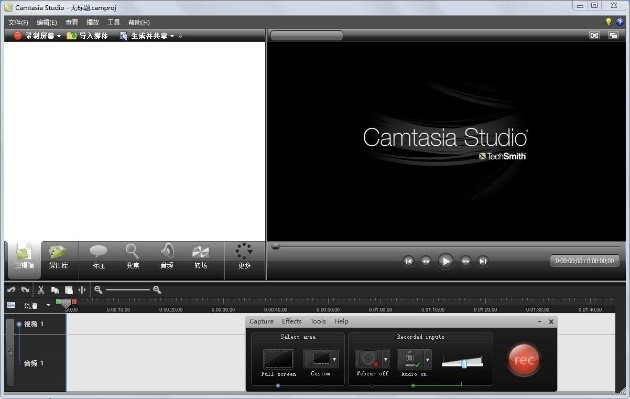The height and width of the screenshot is (399, 630).
Task: Click the shrink-to-fit preview icon
Action: (594, 35)
